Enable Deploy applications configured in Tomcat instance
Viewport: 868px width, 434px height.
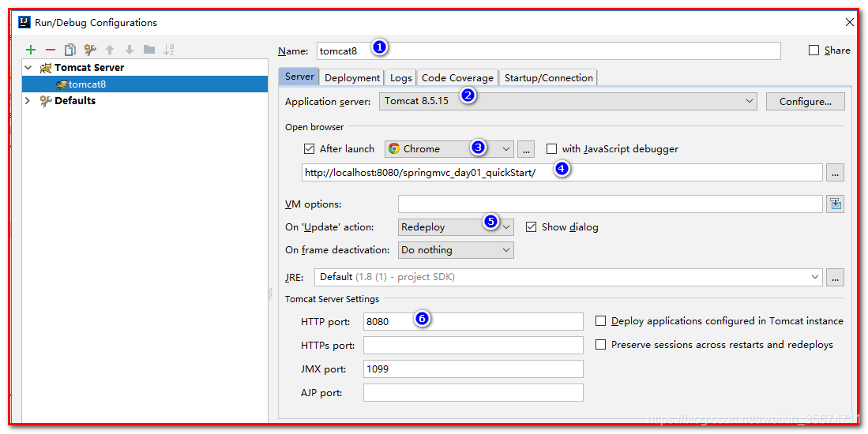(600, 320)
